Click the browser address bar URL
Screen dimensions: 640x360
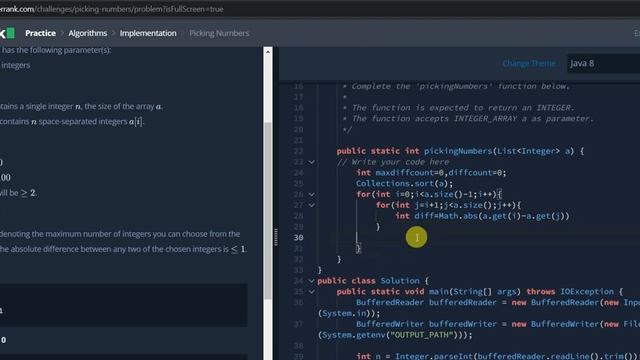tap(112, 9)
